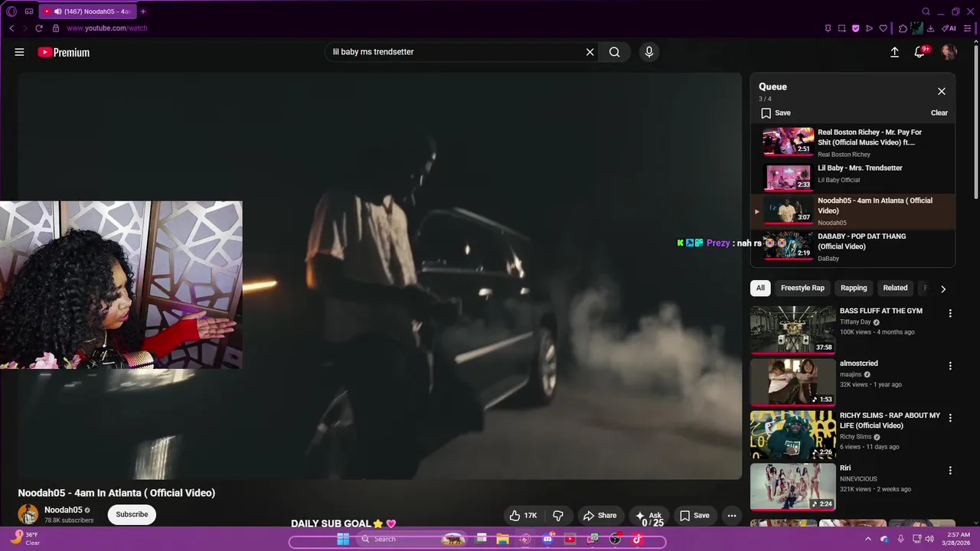Click the video search input field

click(456, 52)
